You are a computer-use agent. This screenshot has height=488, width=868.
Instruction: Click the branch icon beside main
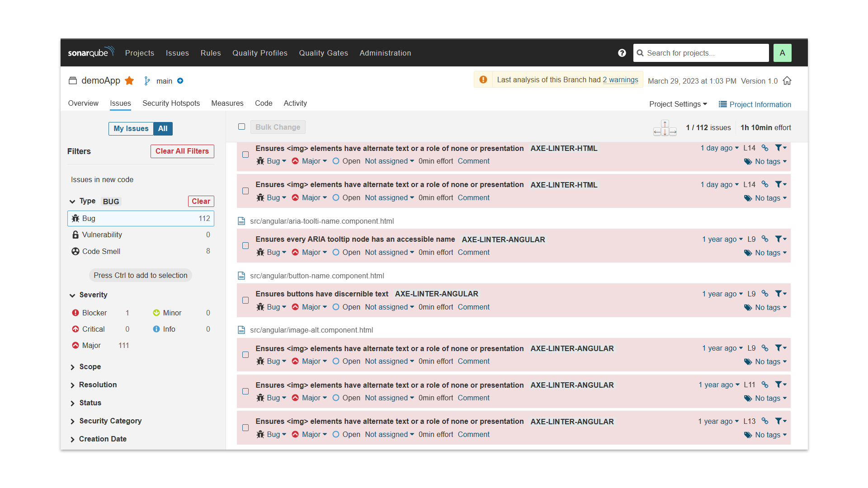coord(147,80)
